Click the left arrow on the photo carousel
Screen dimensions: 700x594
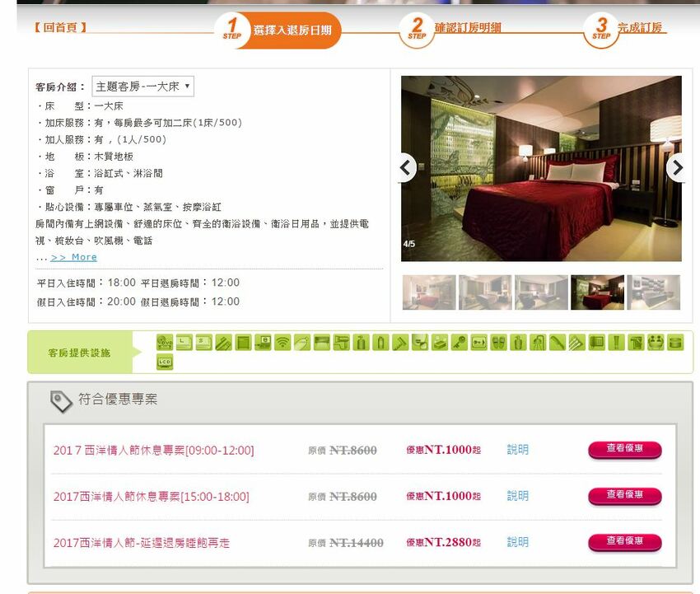[x=405, y=168]
